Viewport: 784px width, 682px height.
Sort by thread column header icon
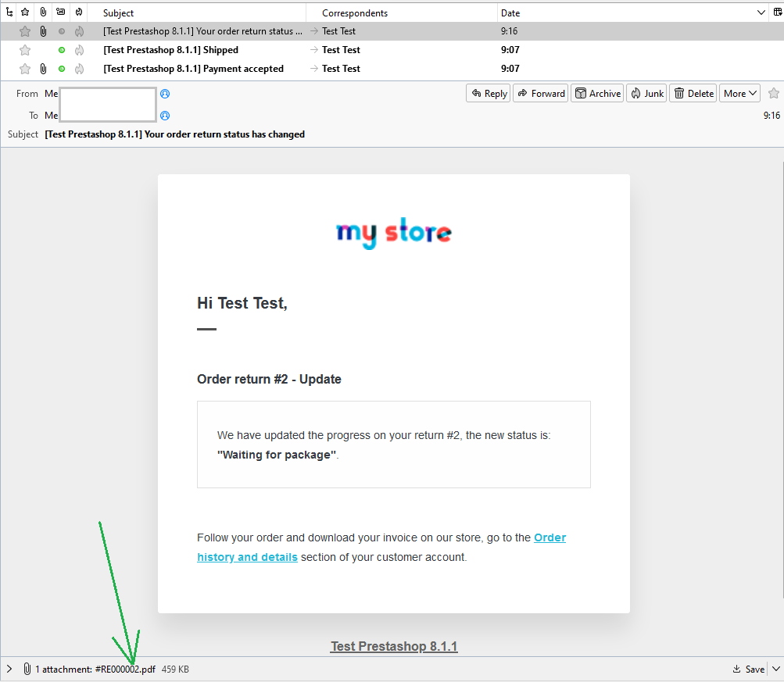(x=9, y=12)
